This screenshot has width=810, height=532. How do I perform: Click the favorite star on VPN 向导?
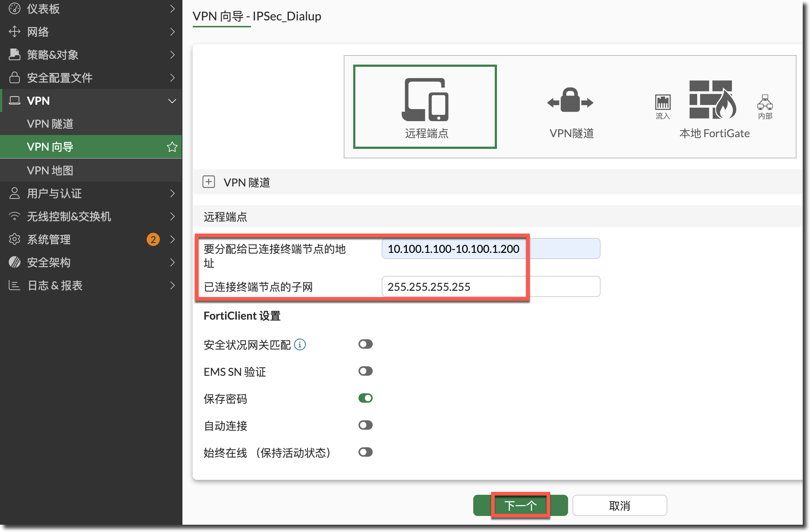coord(172,147)
